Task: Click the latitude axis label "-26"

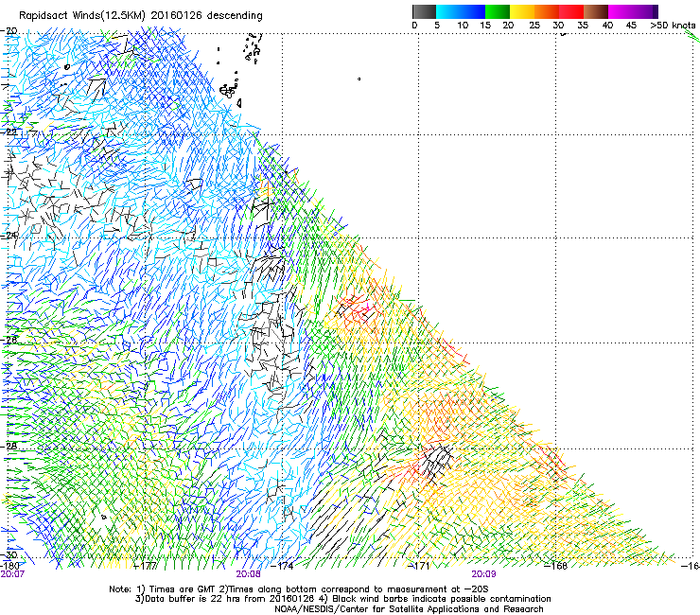Action: pyautogui.click(x=9, y=341)
